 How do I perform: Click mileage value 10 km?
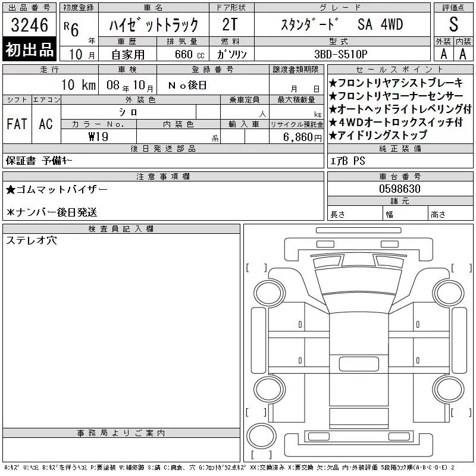pos(79,84)
